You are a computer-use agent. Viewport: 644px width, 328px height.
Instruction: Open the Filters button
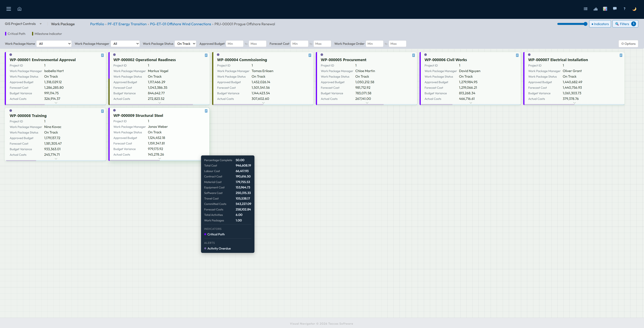coord(625,24)
